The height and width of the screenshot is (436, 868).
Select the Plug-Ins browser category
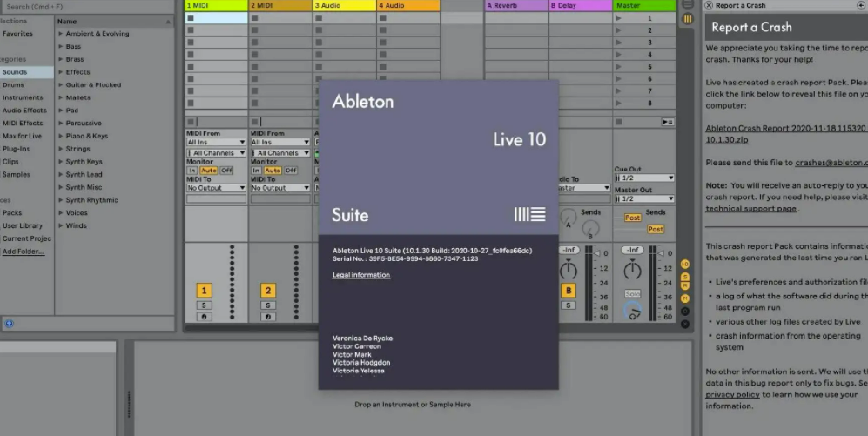tap(16, 148)
